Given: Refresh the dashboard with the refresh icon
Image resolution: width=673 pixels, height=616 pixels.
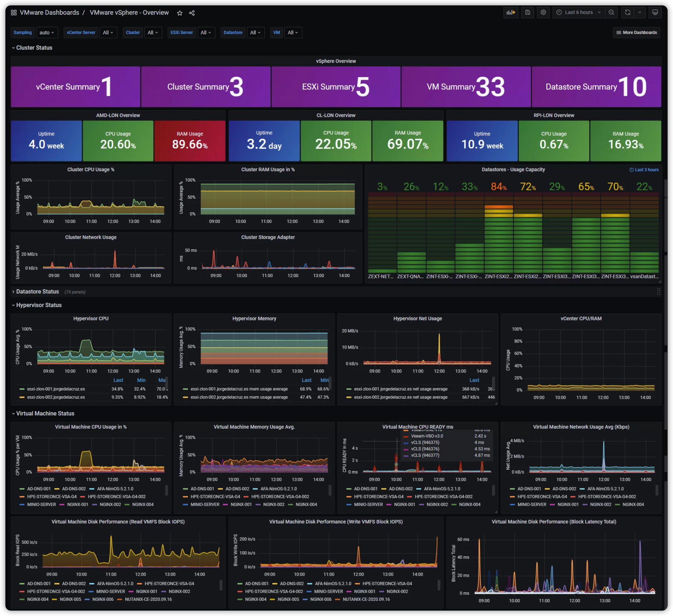Looking at the screenshot, I should [628, 12].
